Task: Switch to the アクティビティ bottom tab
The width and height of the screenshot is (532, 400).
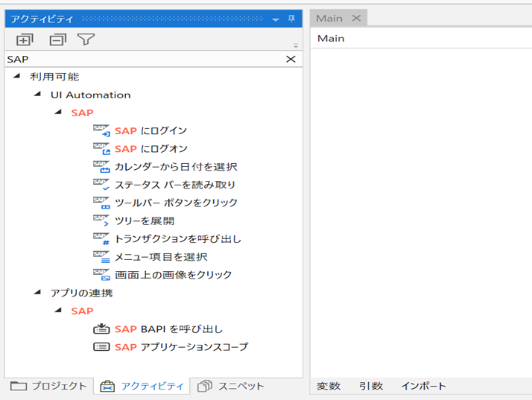Action: point(142,386)
